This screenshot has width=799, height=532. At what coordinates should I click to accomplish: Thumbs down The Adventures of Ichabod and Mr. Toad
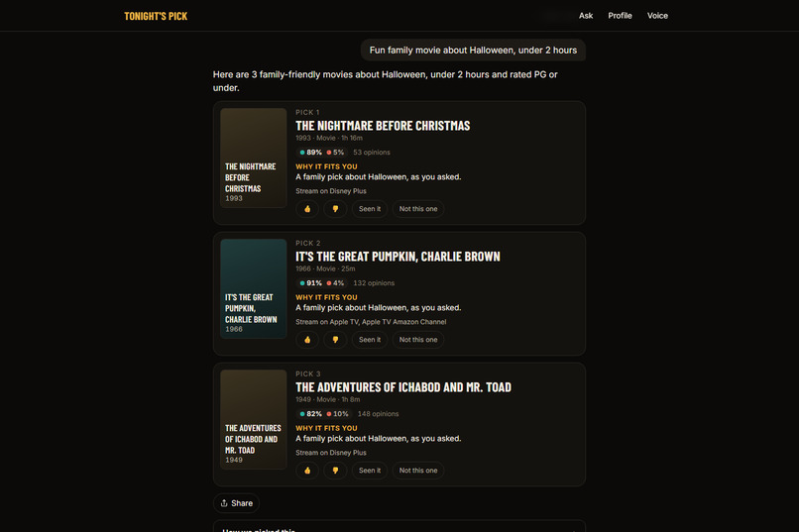(335, 471)
